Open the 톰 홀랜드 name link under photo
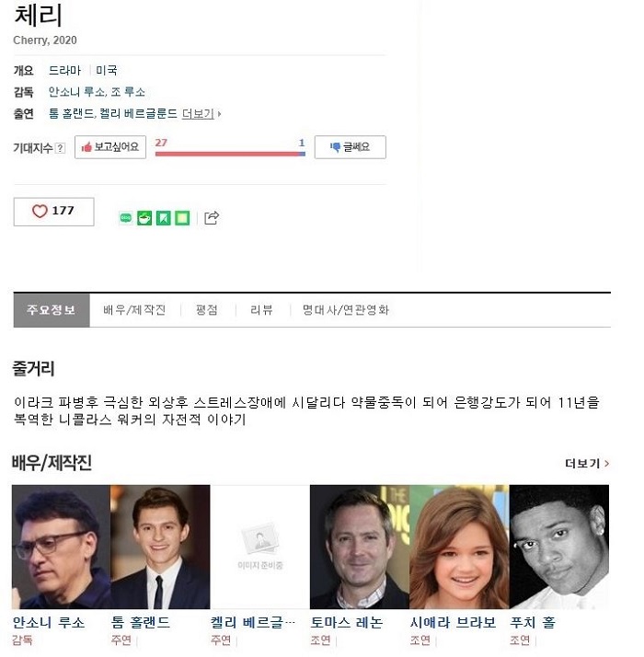 [x=141, y=623]
